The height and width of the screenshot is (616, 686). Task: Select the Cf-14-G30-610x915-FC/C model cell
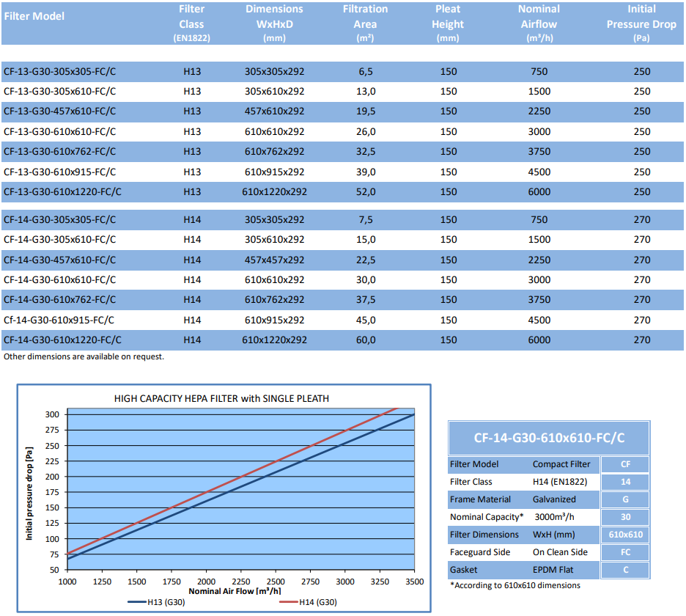pos(59,320)
